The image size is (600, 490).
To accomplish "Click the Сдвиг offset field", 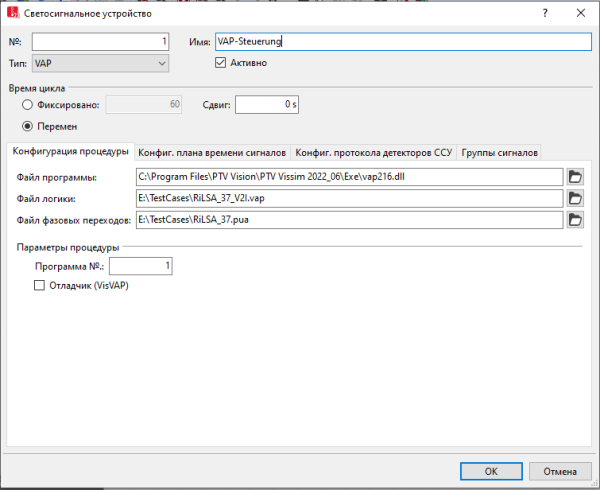I will tap(267, 103).
